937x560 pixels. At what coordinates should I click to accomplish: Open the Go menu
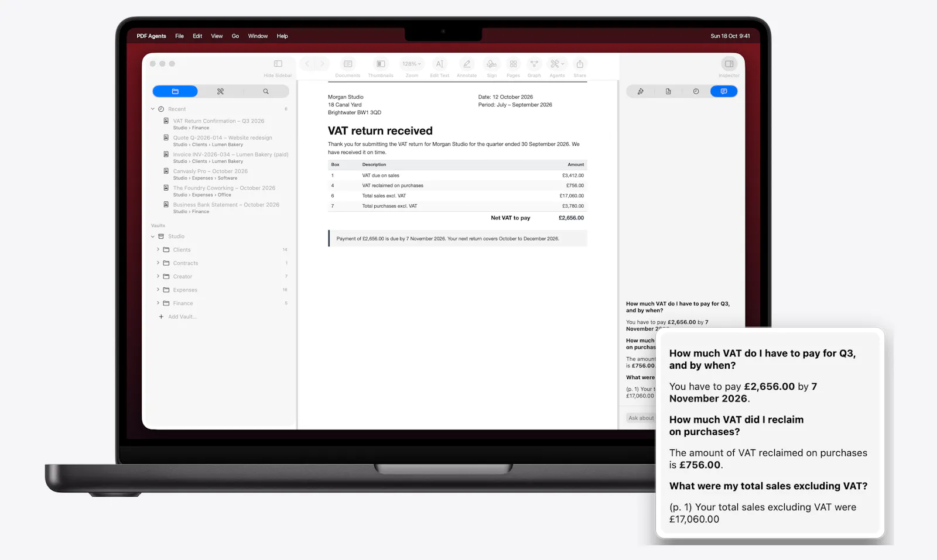click(235, 36)
